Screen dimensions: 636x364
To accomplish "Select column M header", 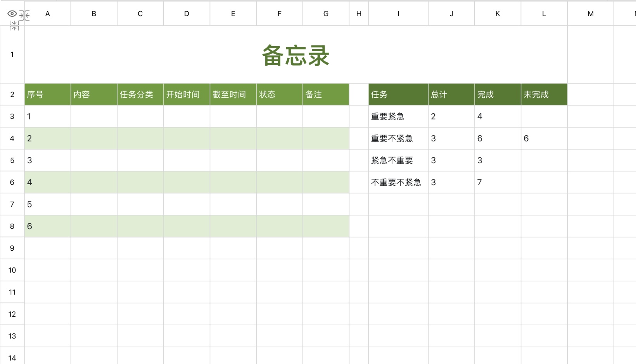I will 591,14.
